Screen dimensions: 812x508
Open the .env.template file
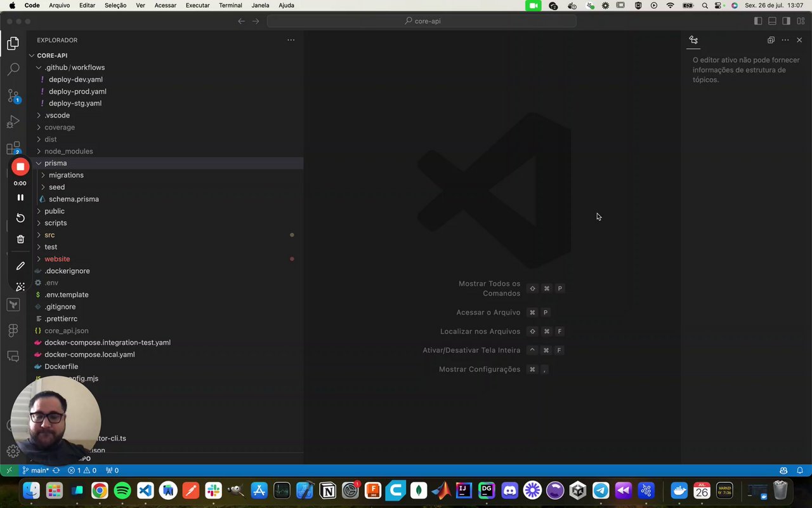165,295
